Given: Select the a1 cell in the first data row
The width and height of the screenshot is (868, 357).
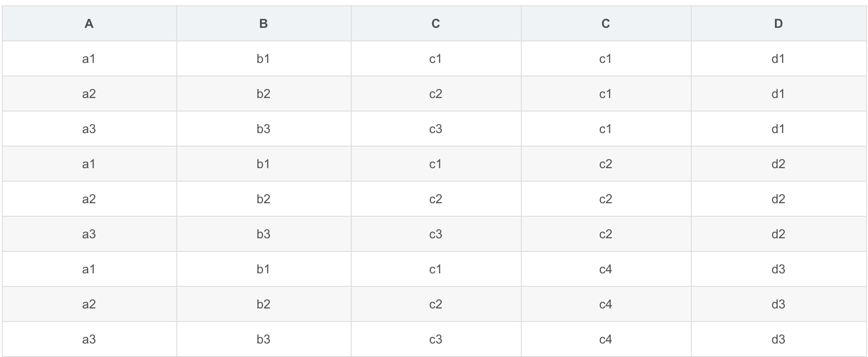Looking at the screenshot, I should [89, 59].
